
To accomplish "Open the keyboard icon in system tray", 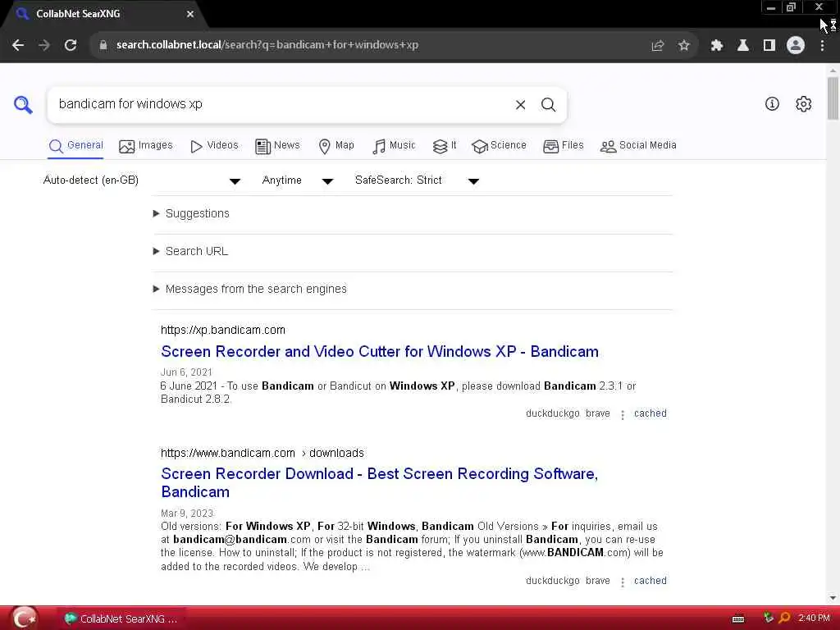I will click(x=738, y=619).
